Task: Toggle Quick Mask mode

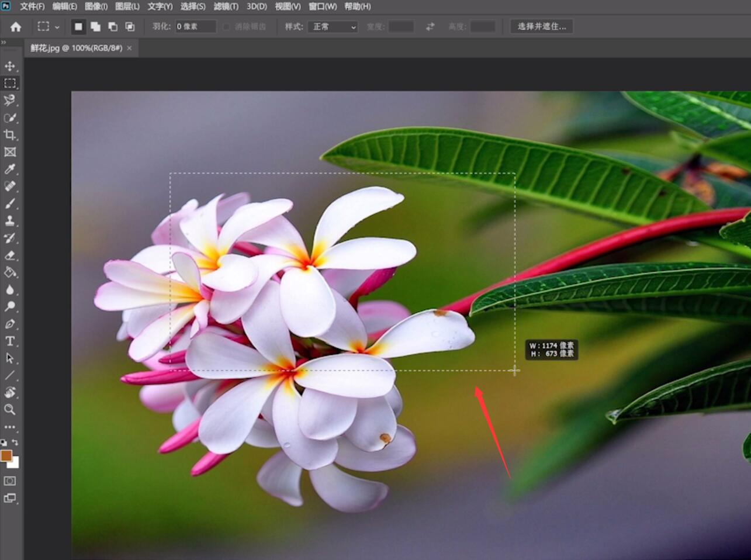Action: [x=10, y=481]
